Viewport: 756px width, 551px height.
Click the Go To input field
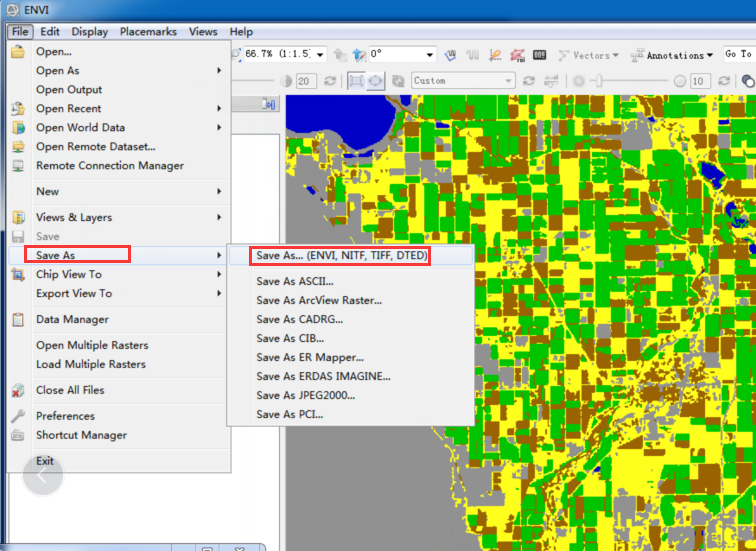tap(740, 54)
